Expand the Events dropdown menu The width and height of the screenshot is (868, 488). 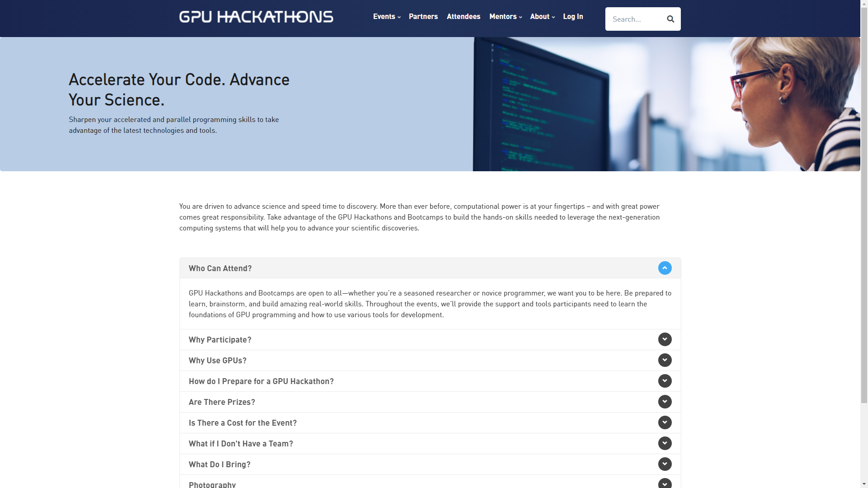click(387, 16)
